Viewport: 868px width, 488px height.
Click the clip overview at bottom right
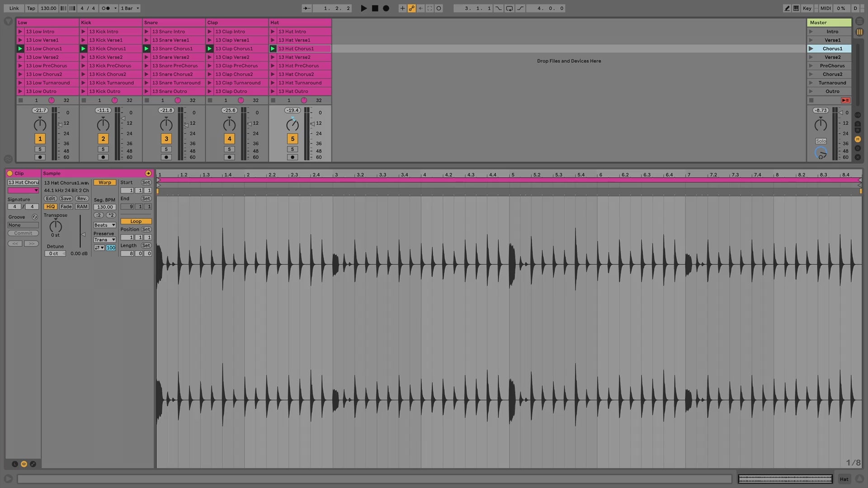click(x=785, y=479)
